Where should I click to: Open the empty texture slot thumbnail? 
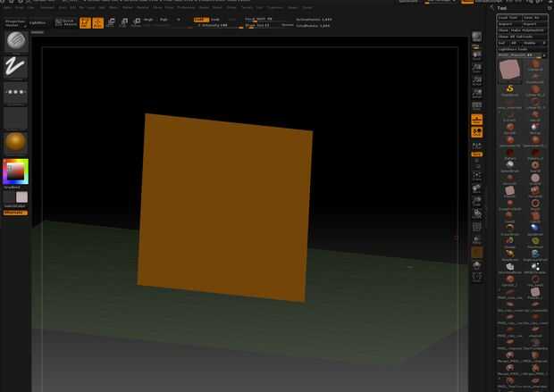(15, 118)
